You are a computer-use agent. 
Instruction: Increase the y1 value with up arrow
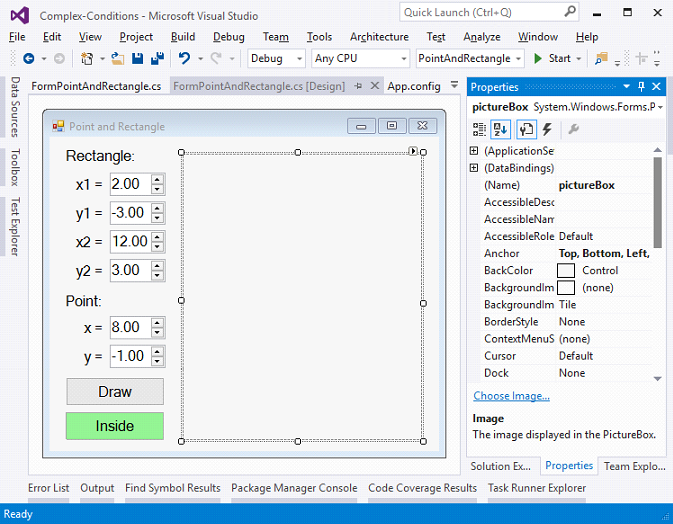[158, 208]
